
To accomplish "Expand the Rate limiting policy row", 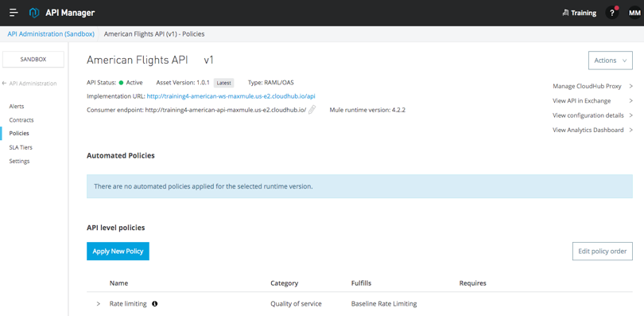I will click(x=98, y=304).
